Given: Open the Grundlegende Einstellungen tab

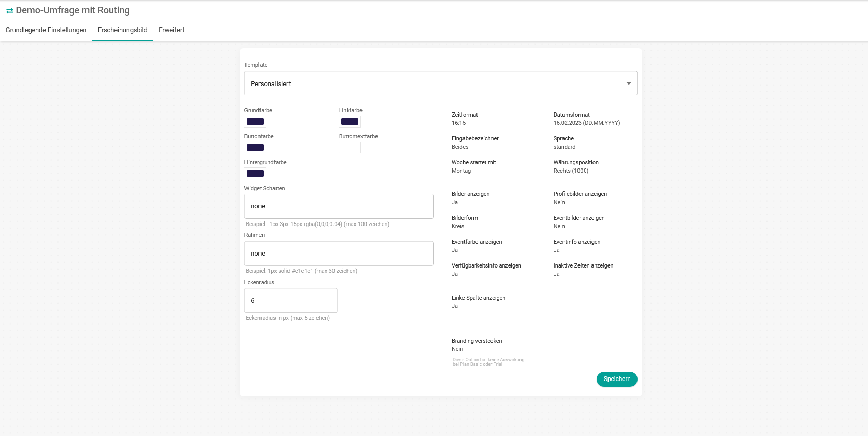Looking at the screenshot, I should pos(46,30).
